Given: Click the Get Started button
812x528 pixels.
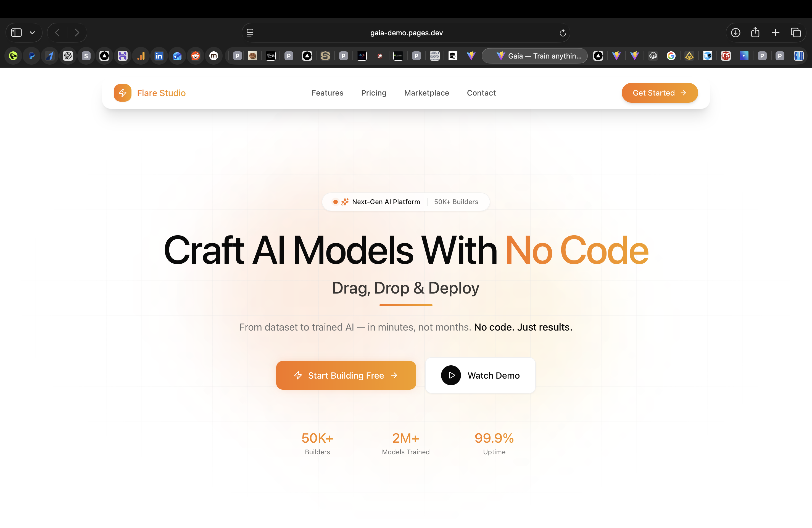Looking at the screenshot, I should [659, 93].
